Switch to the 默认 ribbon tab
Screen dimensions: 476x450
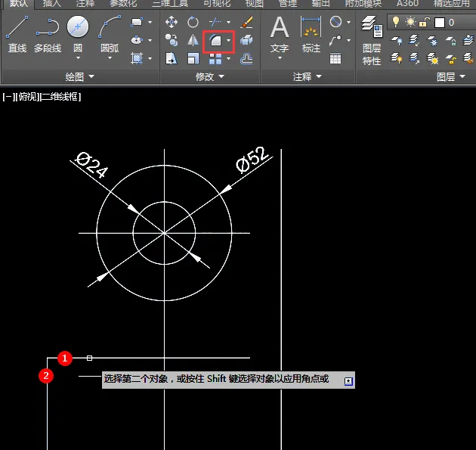point(17,4)
